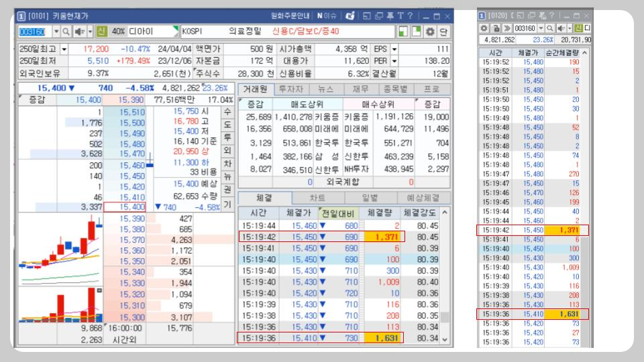This screenshot has height=362, width=644.
Task: Click the 외 side button beside order book
Action: point(227,151)
